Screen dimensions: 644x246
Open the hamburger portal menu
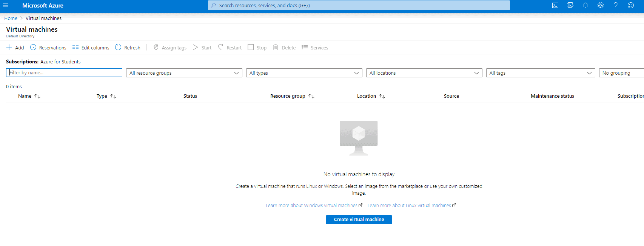pos(6,5)
